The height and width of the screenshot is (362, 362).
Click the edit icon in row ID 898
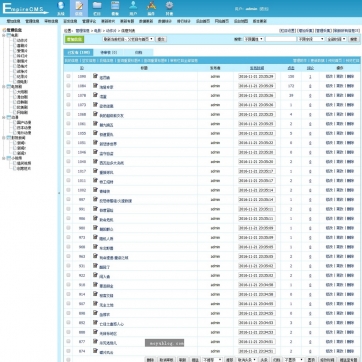[95, 313]
